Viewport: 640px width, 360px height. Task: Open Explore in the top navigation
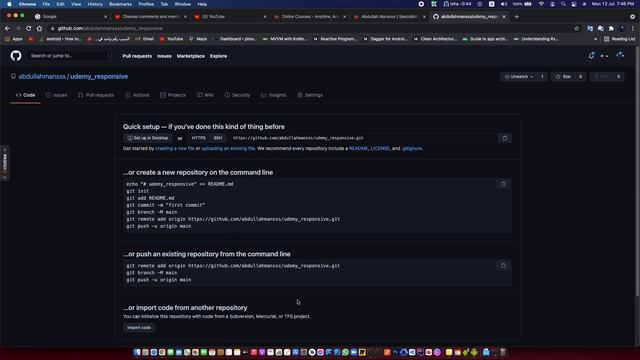pyautogui.click(x=218, y=56)
